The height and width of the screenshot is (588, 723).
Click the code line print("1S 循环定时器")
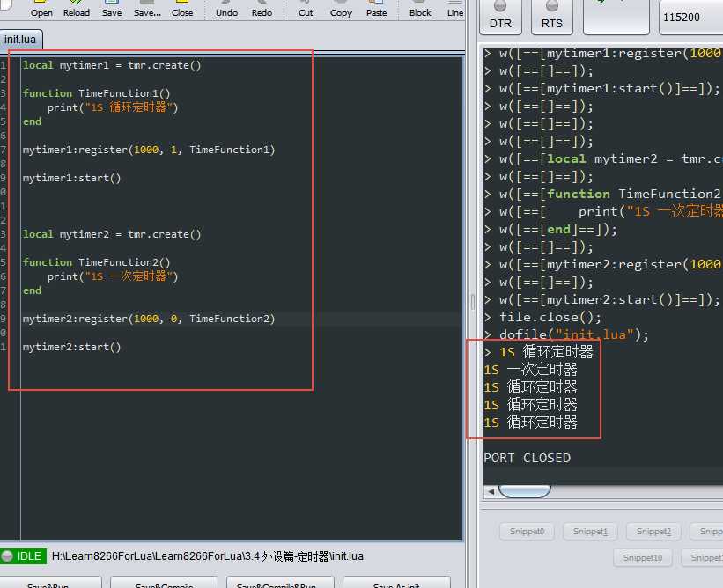113,107
